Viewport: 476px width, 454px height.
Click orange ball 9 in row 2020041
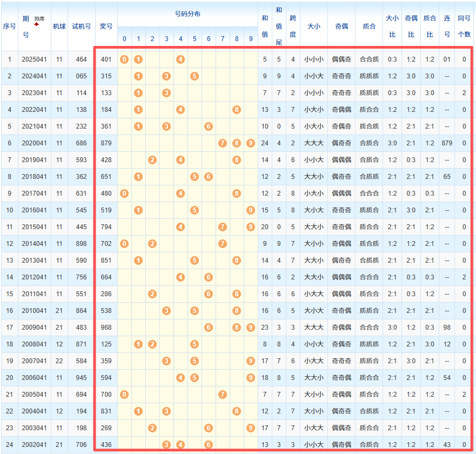pos(251,143)
